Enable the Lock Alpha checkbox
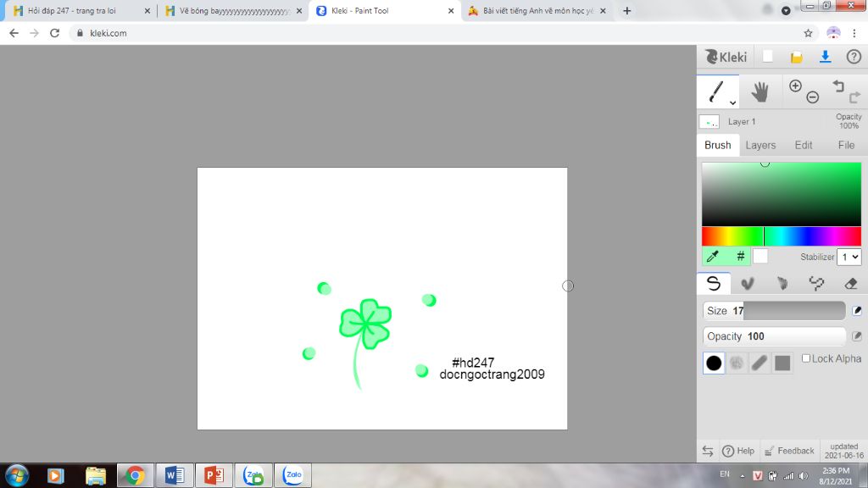The image size is (868, 488). click(806, 358)
